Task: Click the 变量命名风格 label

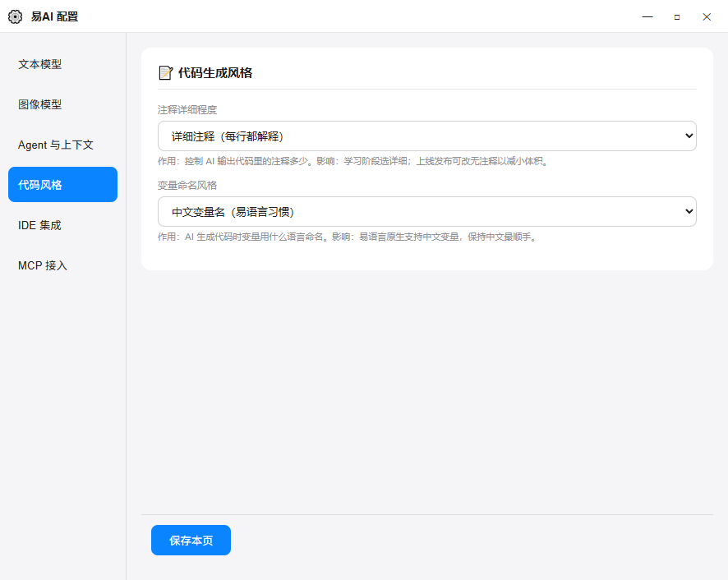Action: 187,186
